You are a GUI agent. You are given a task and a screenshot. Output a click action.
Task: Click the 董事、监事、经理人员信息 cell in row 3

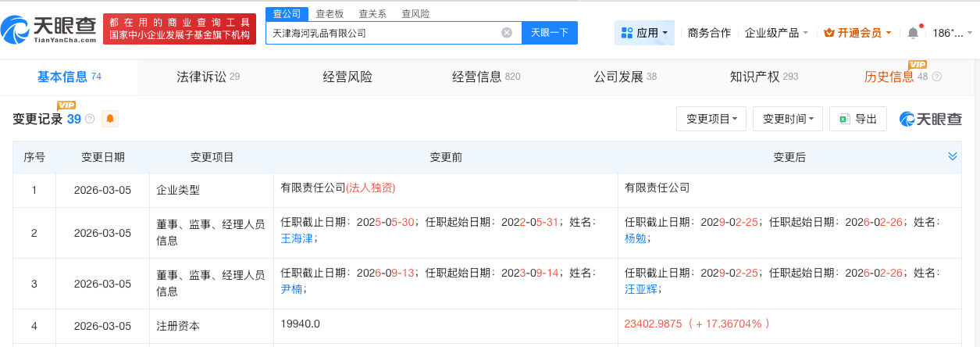coord(212,283)
